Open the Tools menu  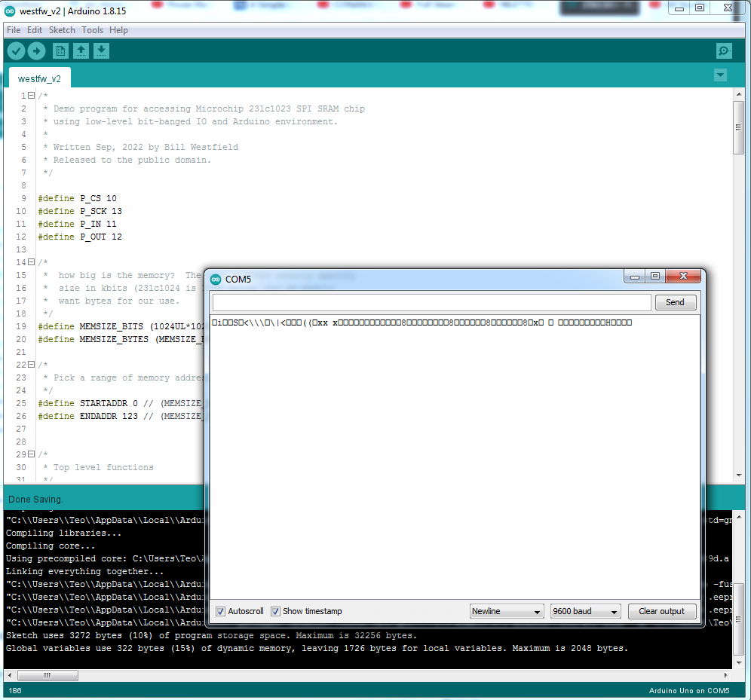coord(92,30)
